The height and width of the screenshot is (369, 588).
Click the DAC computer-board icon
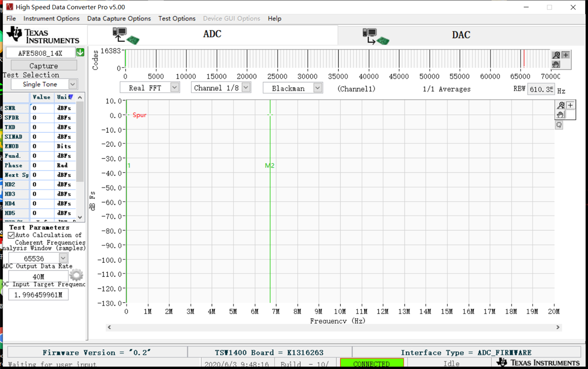point(376,36)
